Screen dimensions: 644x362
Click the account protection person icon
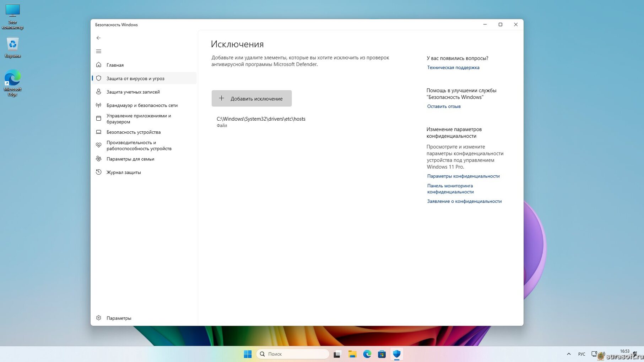(99, 92)
